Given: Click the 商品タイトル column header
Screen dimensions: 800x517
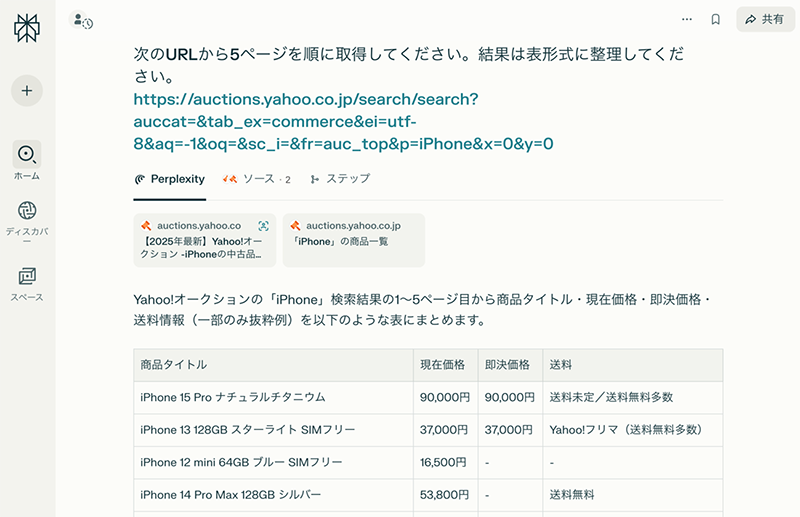Looking at the screenshot, I should [174, 365].
